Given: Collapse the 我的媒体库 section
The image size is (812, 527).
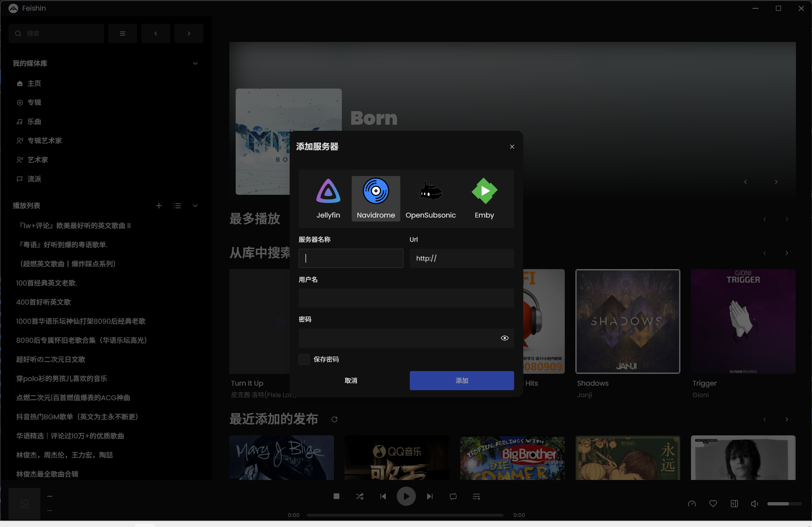Looking at the screenshot, I should pos(195,63).
